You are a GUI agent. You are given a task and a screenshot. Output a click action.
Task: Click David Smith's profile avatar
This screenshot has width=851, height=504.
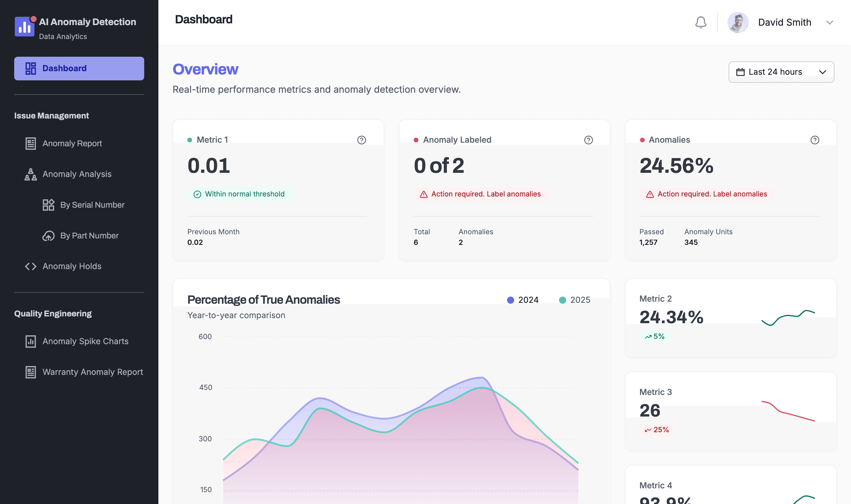click(x=738, y=22)
